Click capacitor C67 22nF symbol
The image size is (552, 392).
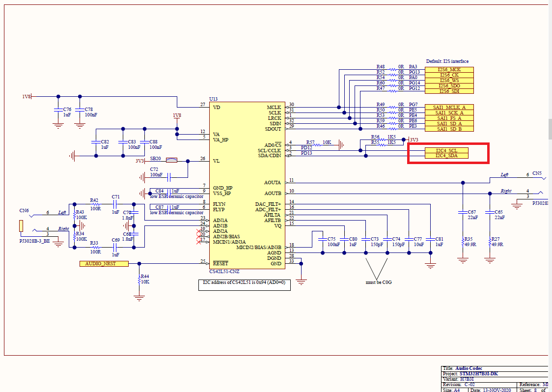[462, 211]
